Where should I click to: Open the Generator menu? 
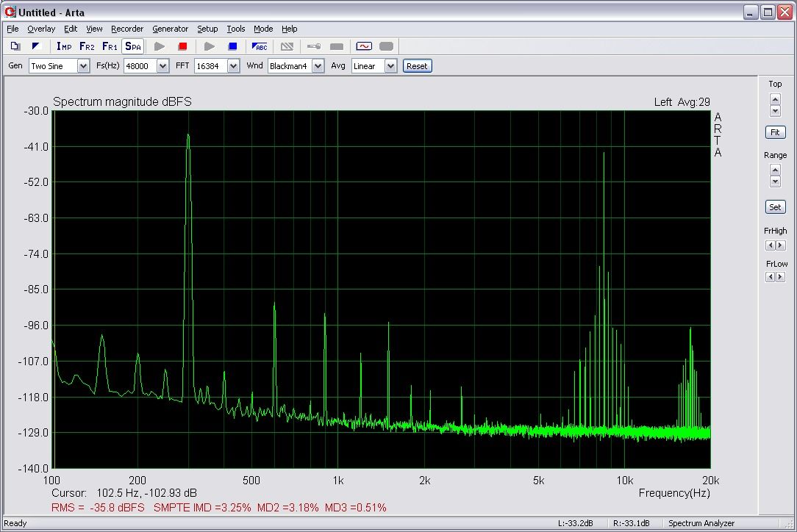[x=170, y=29]
